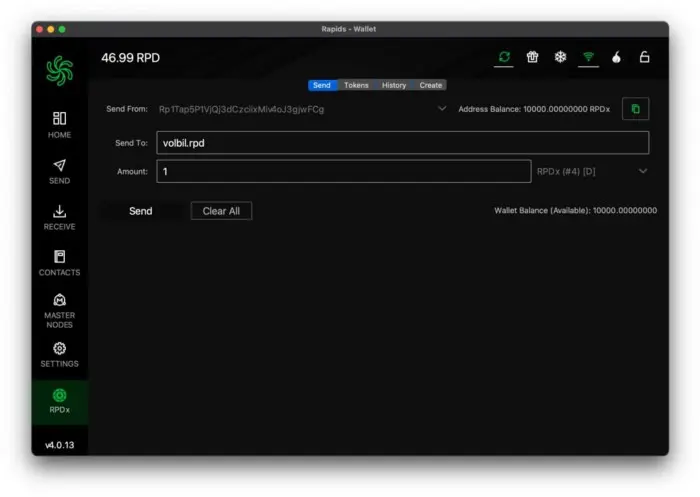Open the Settings gear in sidebar
The width and height of the screenshot is (700, 497).
[59, 355]
